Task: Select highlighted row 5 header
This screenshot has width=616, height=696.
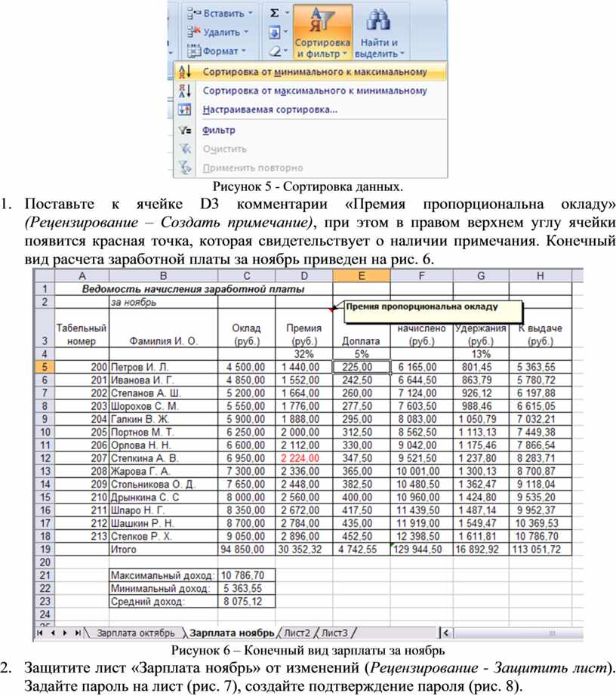Action: [x=45, y=367]
